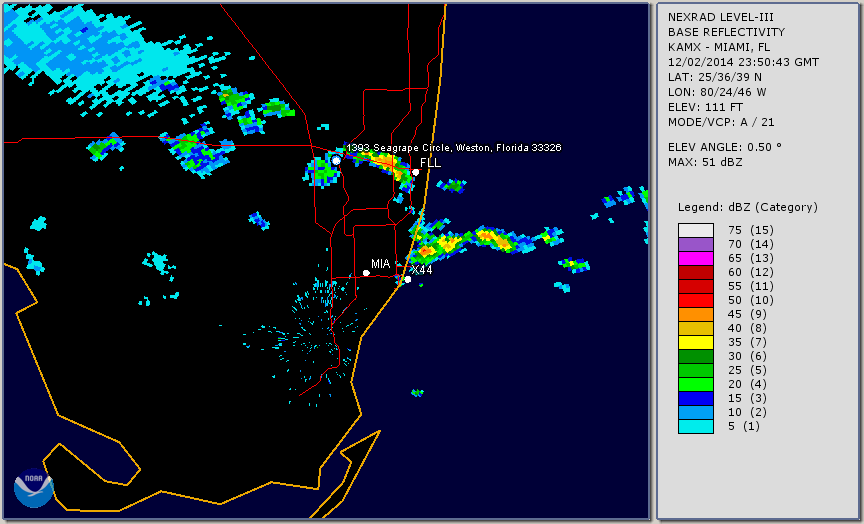This screenshot has width=864, height=524.
Task: Select the 50 dBZ bright red swatch
Action: [696, 300]
